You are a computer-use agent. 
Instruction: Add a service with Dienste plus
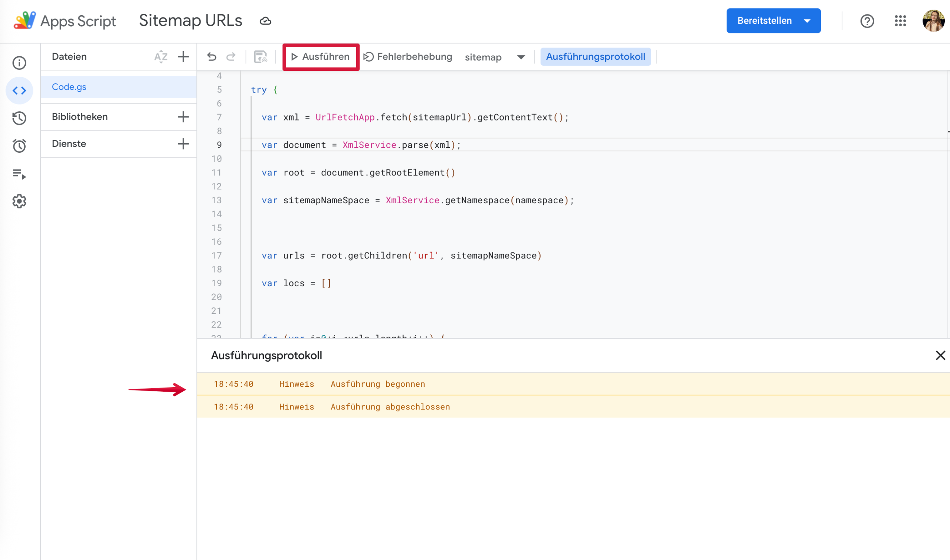coord(183,144)
